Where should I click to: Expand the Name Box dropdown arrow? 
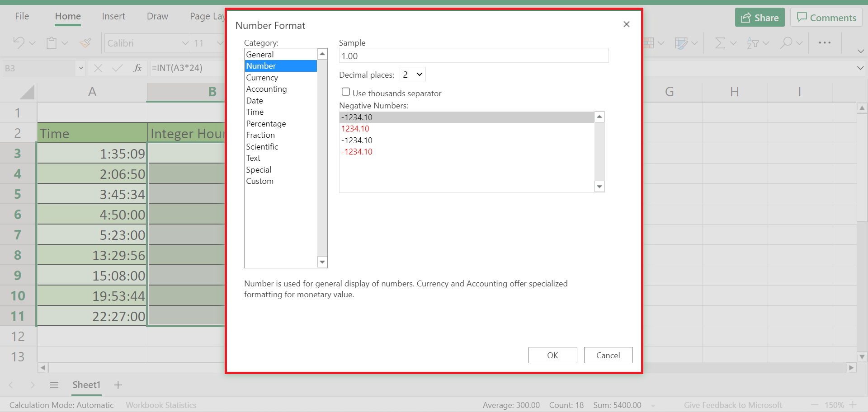pyautogui.click(x=81, y=68)
